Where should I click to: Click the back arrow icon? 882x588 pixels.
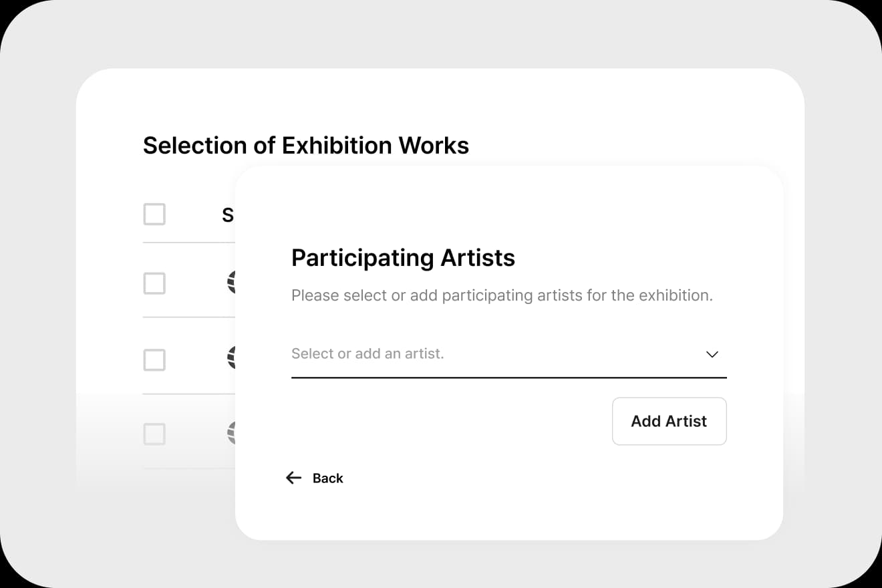pyautogui.click(x=293, y=478)
